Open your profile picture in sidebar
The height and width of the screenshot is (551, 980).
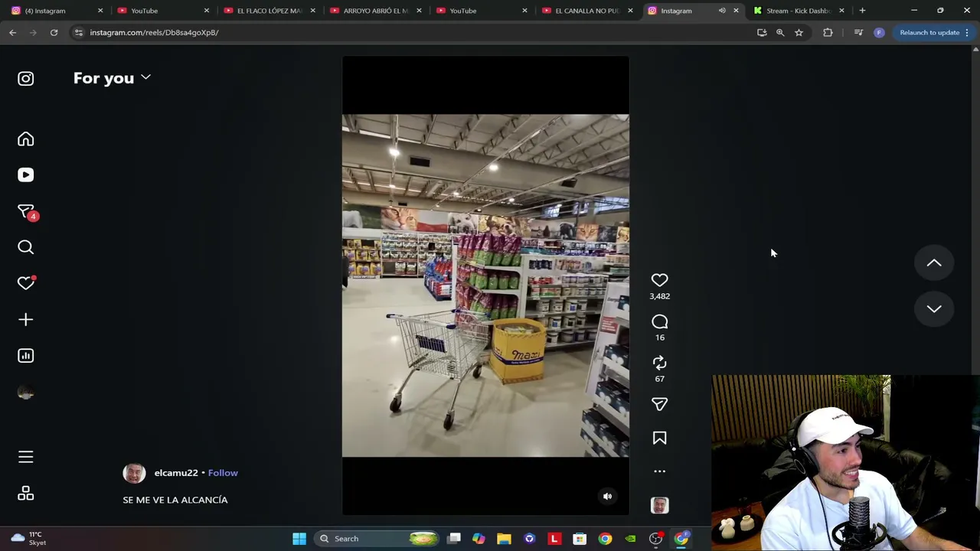click(25, 393)
